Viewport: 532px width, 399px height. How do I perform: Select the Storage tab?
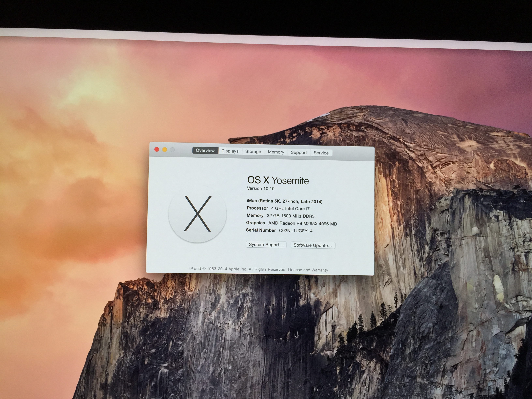pos(253,152)
